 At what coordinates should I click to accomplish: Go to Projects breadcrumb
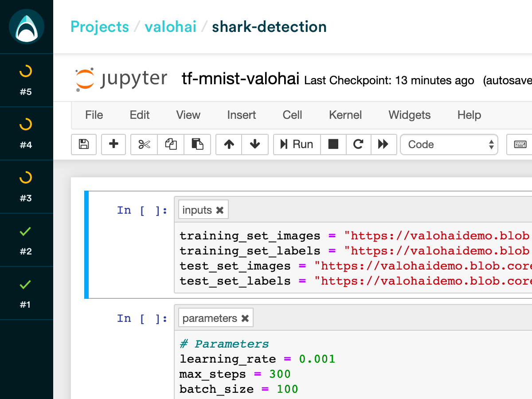click(100, 27)
